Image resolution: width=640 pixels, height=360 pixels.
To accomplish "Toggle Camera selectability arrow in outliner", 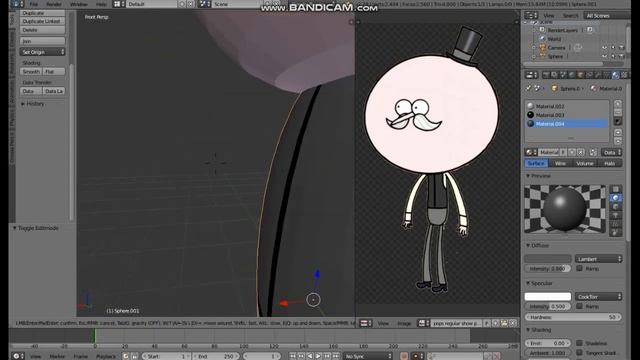I will tap(613, 48).
